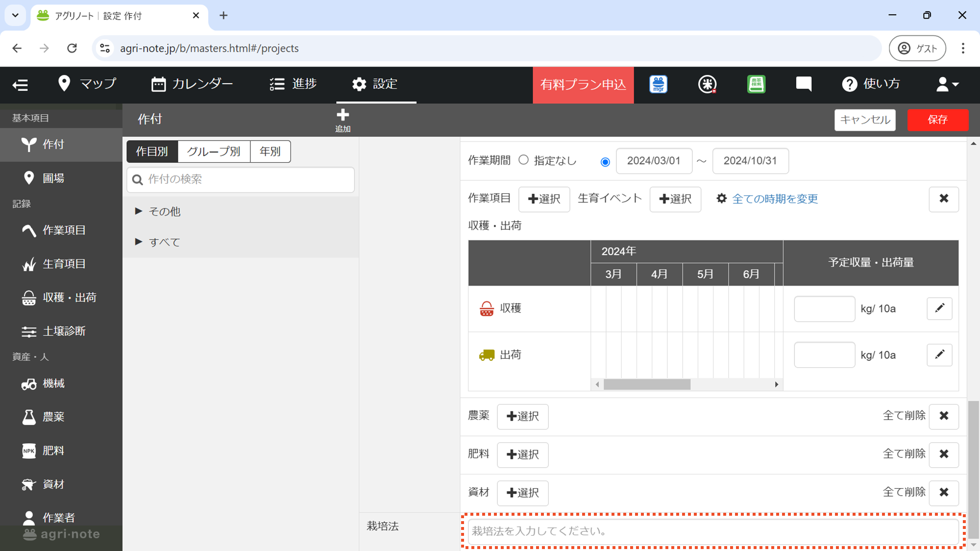Click the green pesticide search icon
This screenshot has height=551, width=980.
coord(756,84)
